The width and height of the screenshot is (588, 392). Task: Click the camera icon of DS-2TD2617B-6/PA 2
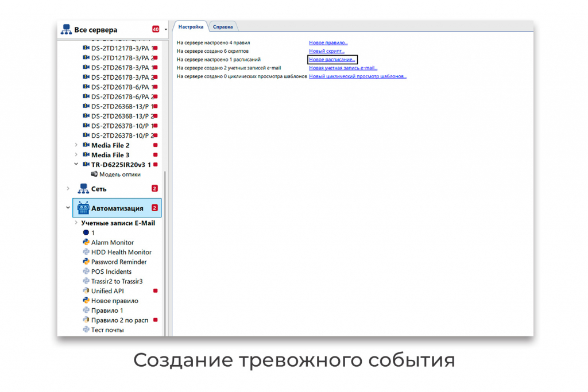coord(86,96)
